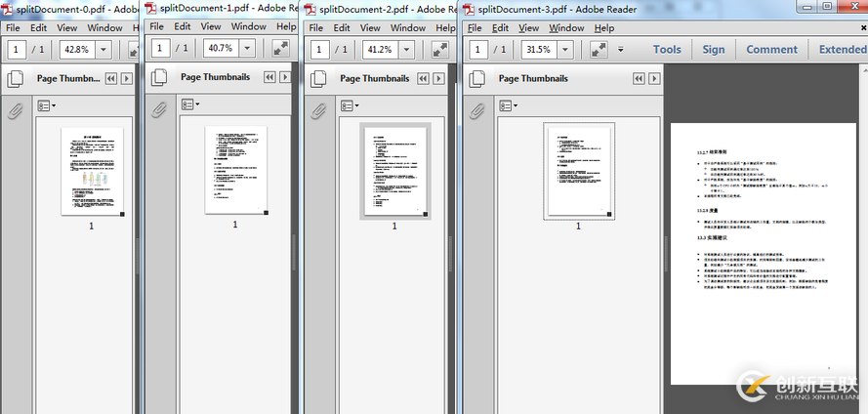Collapse the thumbnails panel in splitDocument-3
The width and height of the screenshot is (868, 414).
(639, 78)
